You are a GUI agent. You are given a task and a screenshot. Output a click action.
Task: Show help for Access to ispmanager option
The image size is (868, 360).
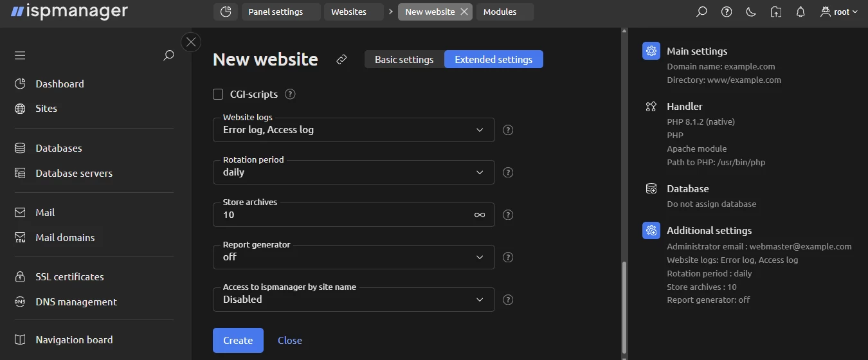508,300
